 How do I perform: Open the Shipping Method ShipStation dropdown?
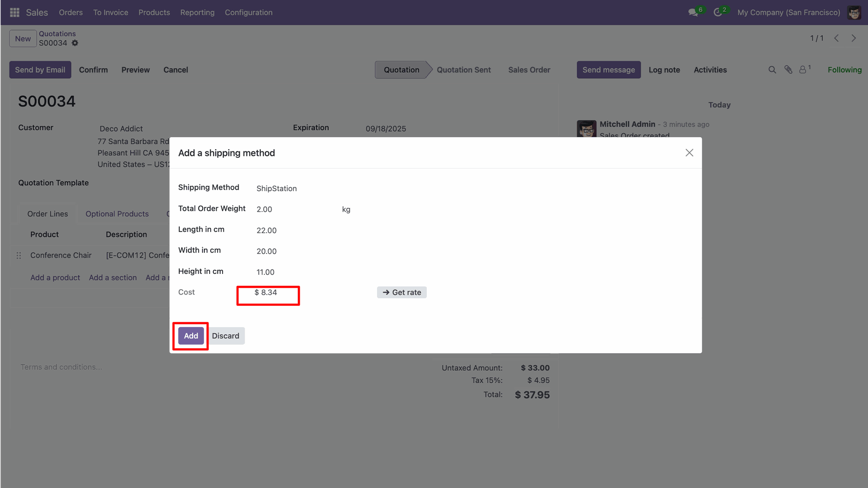[x=277, y=188]
